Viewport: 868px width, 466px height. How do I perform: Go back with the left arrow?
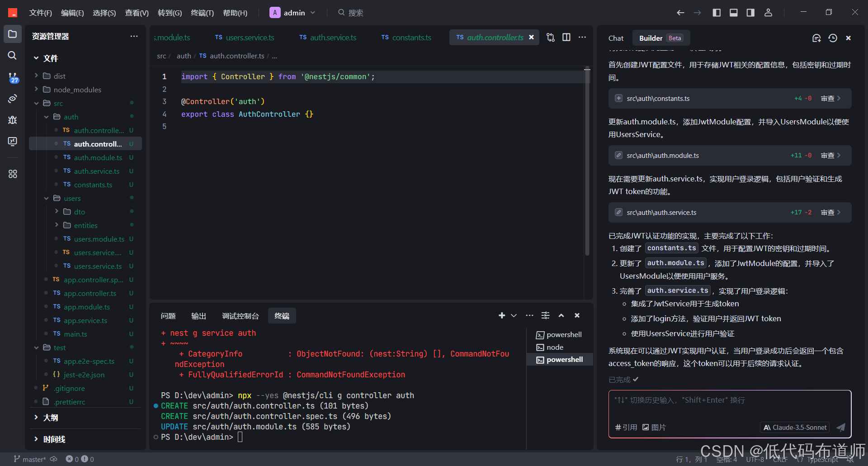coord(680,13)
